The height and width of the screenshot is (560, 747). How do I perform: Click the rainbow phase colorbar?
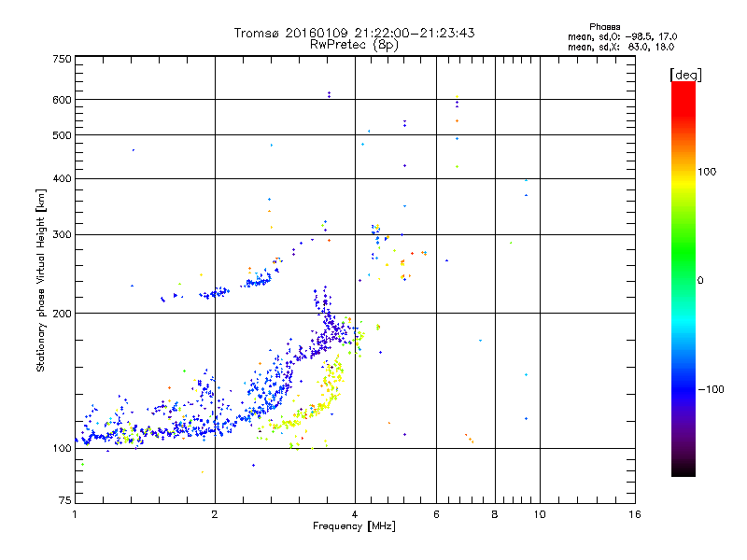pos(684,278)
